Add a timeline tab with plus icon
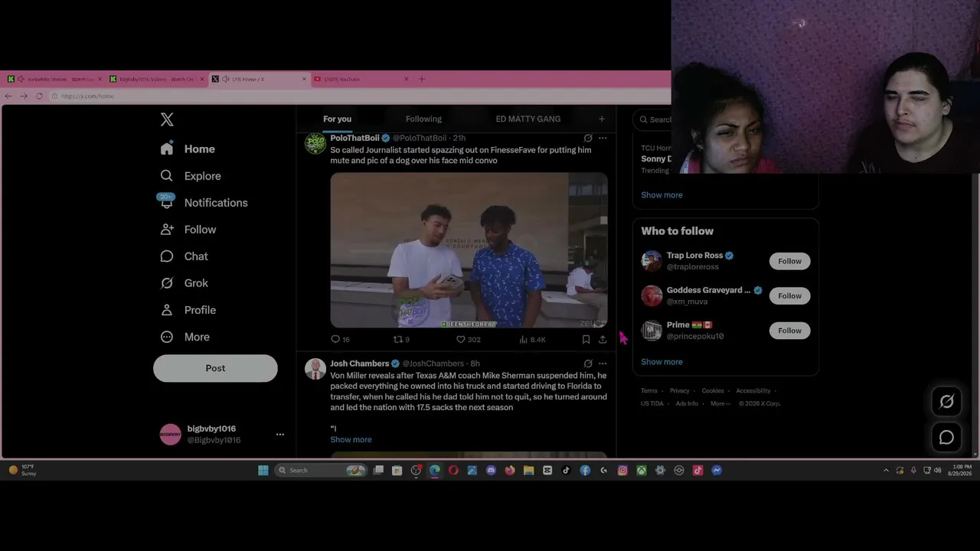The image size is (980, 551). (602, 119)
